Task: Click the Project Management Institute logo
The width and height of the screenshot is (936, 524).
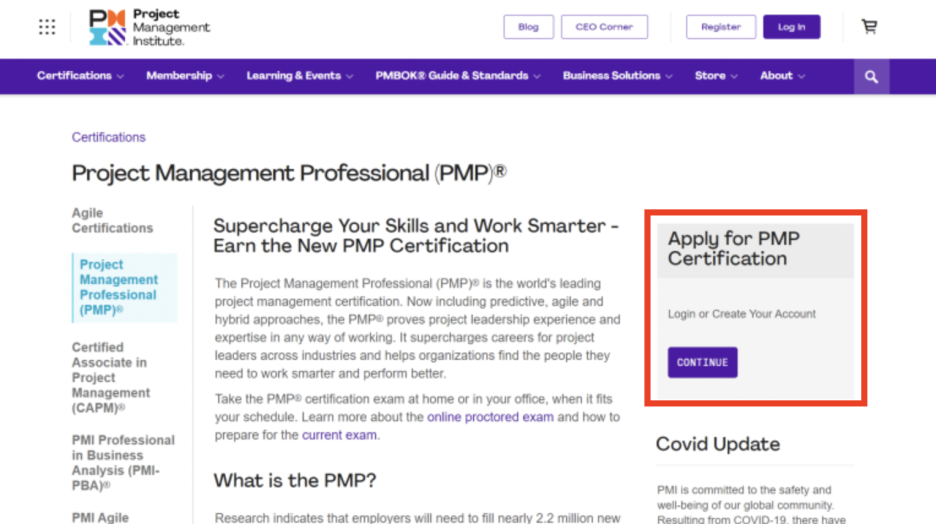Action: tap(149, 27)
